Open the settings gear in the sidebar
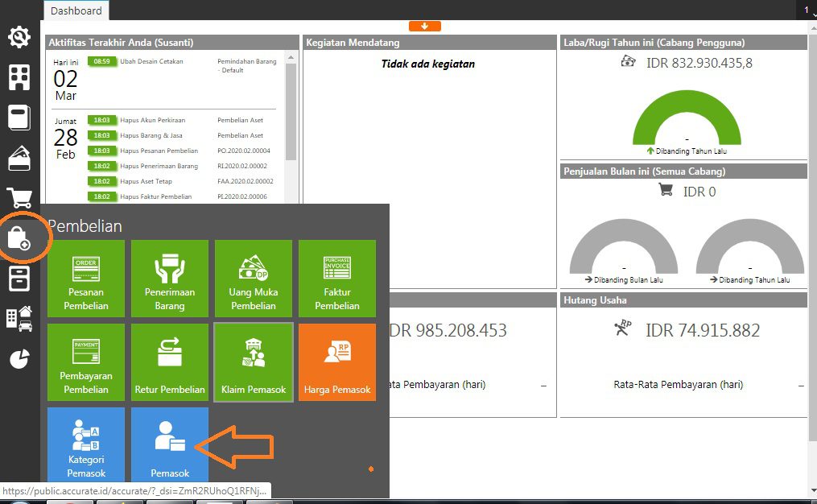Image resolution: width=817 pixels, height=504 pixels. point(19,37)
